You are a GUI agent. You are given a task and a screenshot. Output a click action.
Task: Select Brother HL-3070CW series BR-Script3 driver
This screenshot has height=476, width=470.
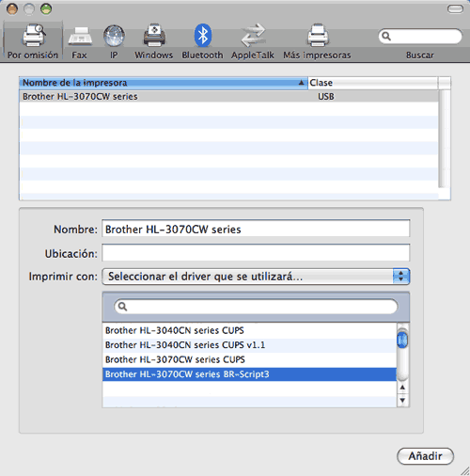click(249, 374)
